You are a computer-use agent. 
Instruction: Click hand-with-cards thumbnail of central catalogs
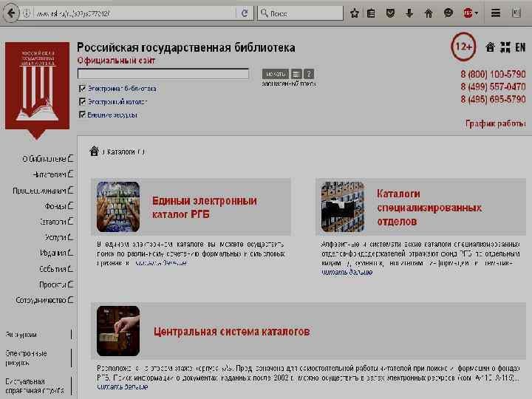point(118,331)
